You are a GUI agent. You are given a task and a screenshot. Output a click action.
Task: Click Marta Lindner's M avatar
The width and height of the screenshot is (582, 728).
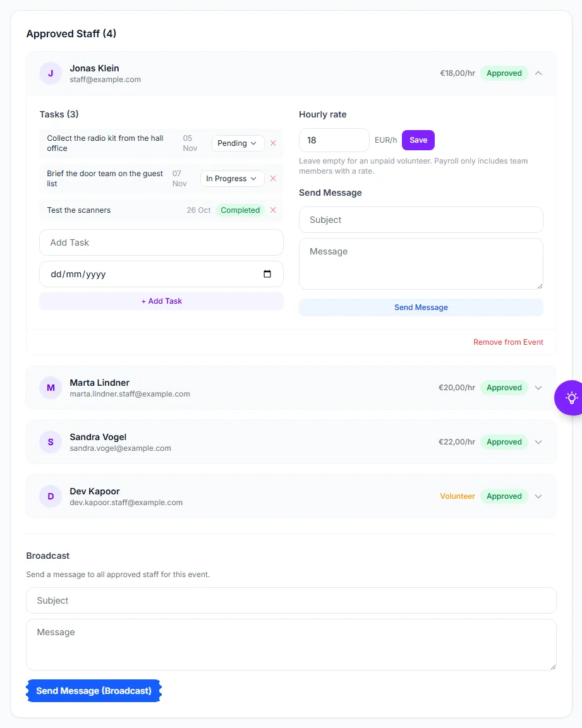51,388
